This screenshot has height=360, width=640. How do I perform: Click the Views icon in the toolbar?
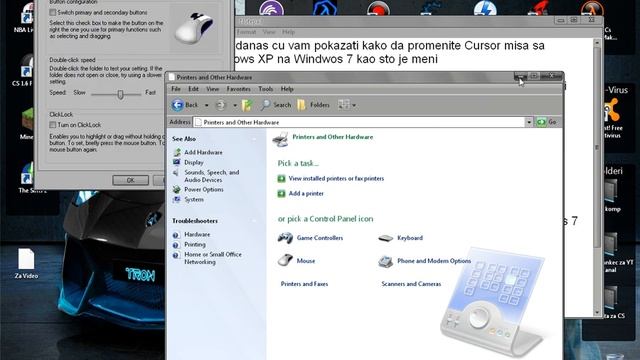343,105
